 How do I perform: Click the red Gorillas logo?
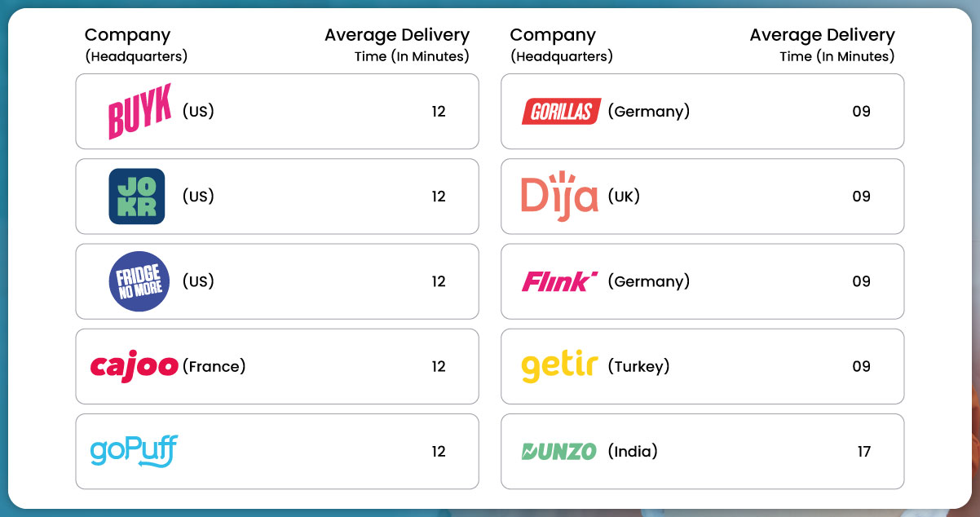click(x=561, y=112)
